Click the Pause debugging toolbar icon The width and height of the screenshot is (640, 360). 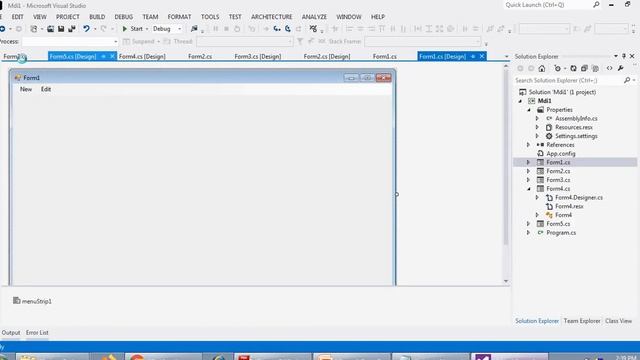click(x=216, y=29)
